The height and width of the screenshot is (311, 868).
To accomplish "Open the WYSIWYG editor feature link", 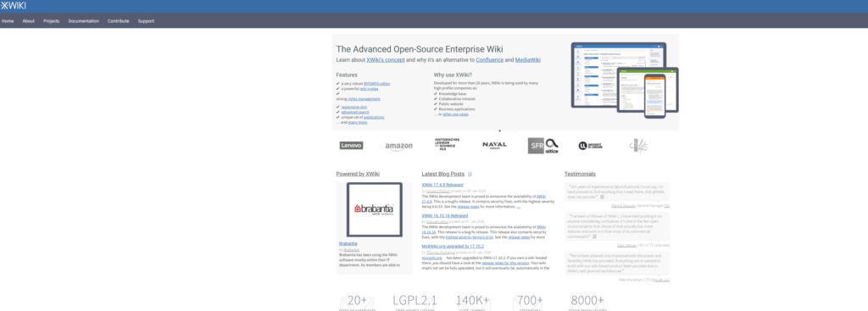I will [x=377, y=84].
